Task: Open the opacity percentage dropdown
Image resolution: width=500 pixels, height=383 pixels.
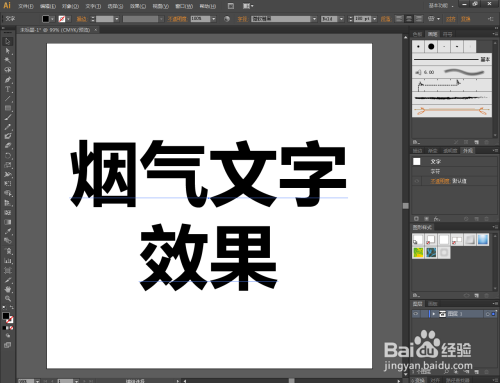Action: (214, 19)
